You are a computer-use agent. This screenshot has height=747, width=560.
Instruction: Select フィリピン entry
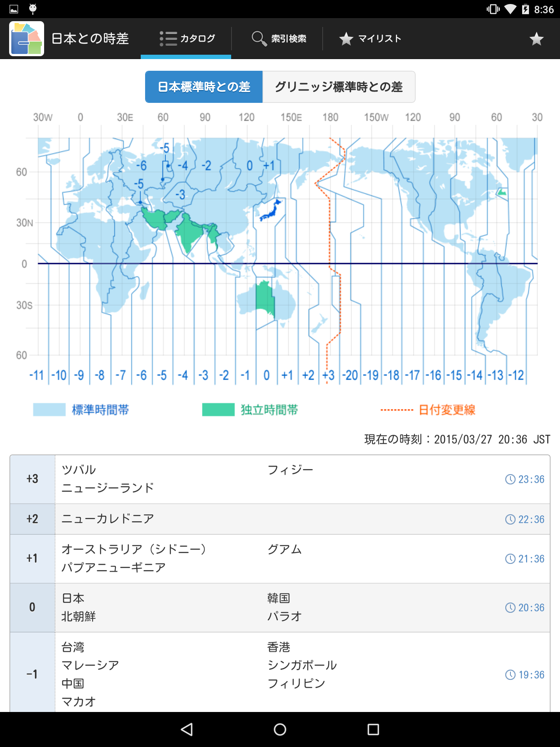(296, 684)
